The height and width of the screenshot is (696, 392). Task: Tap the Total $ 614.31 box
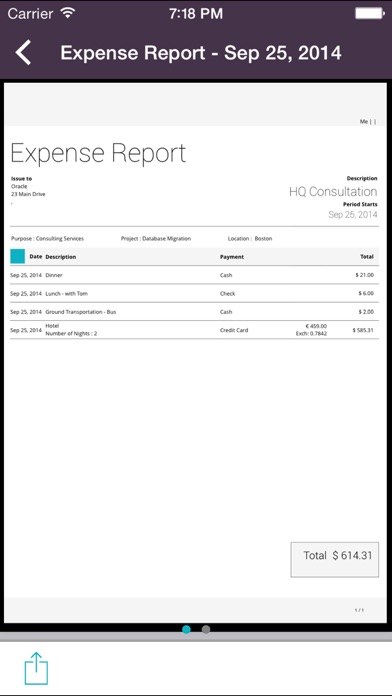[x=335, y=559]
